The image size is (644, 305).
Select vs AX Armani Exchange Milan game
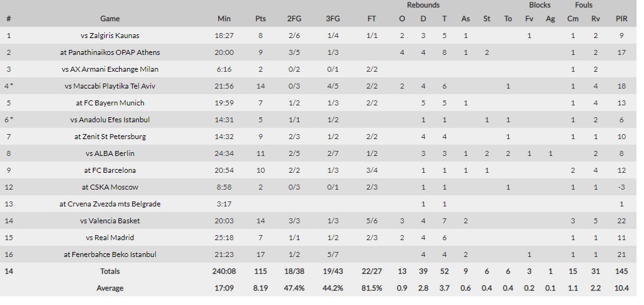click(110, 69)
